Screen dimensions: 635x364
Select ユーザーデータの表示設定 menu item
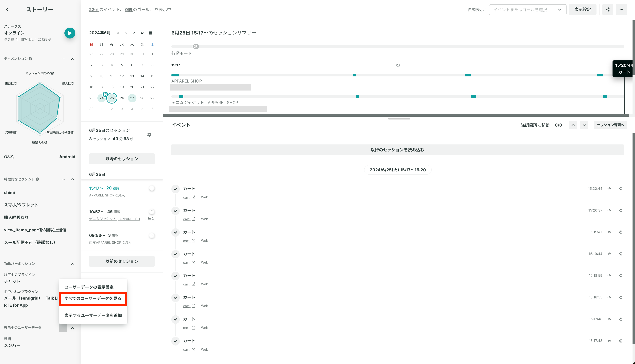(93, 287)
